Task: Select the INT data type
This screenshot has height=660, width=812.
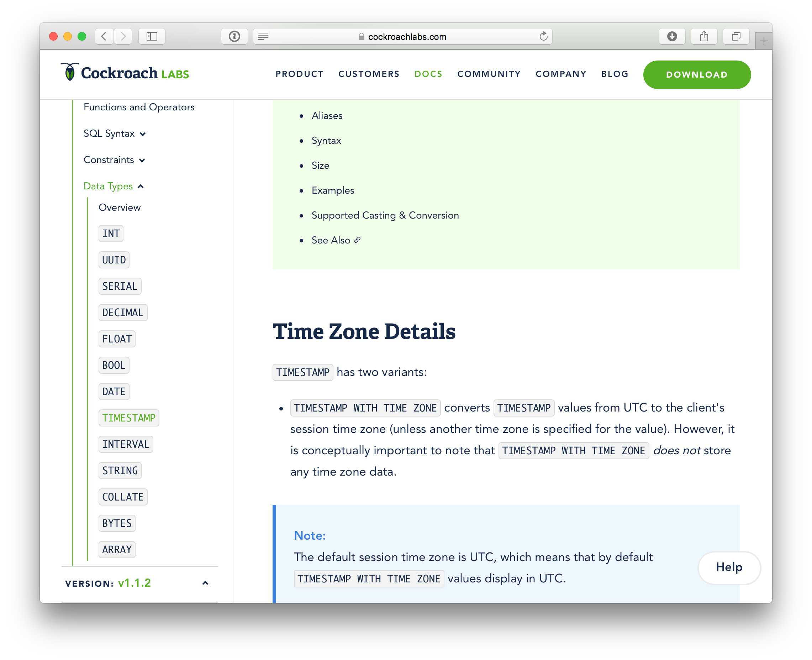Action: (x=111, y=234)
